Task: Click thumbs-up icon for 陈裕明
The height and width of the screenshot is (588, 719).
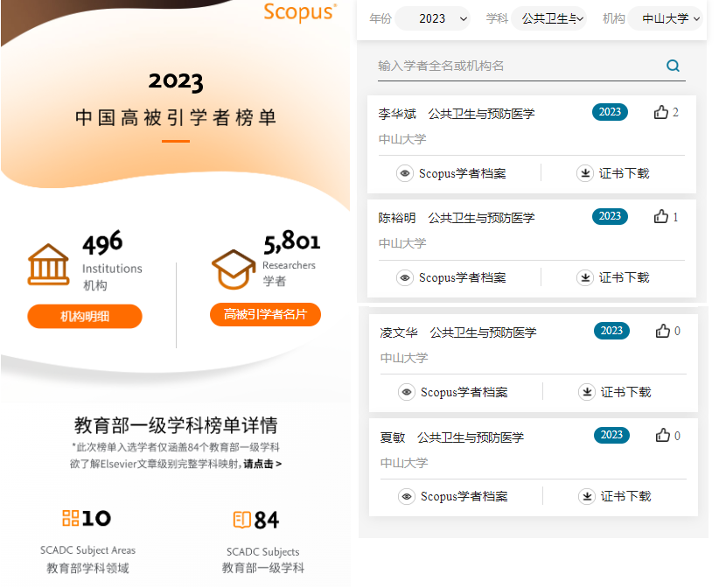Action: [x=661, y=217]
